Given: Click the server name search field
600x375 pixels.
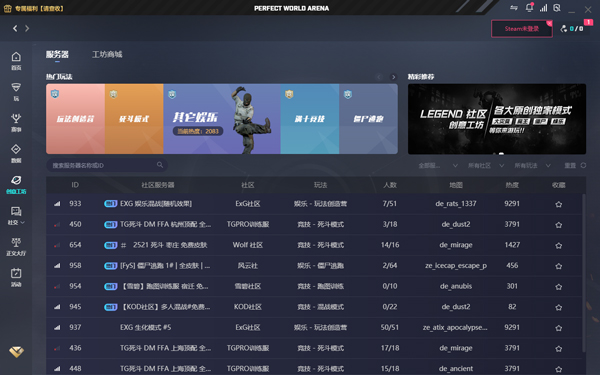Looking at the screenshot, I should 107,165.
